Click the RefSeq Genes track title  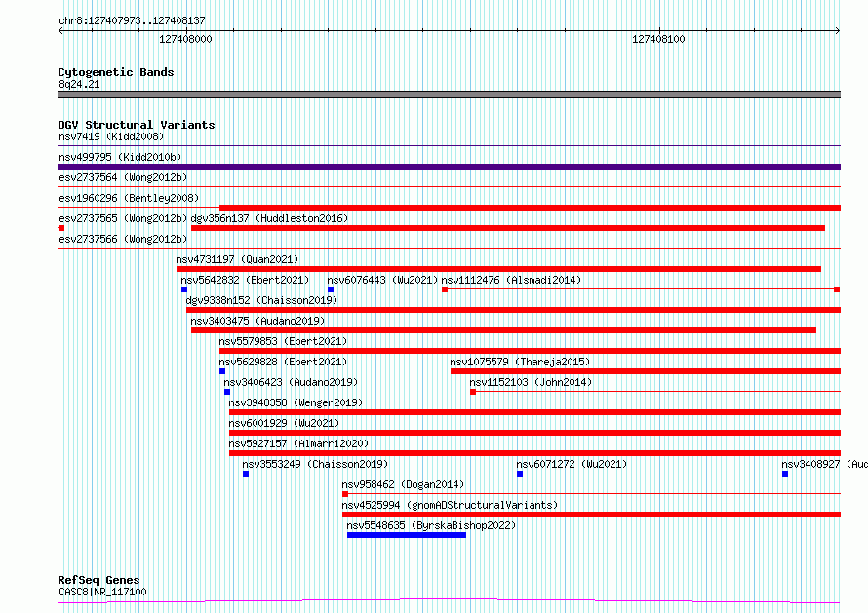[x=99, y=580]
